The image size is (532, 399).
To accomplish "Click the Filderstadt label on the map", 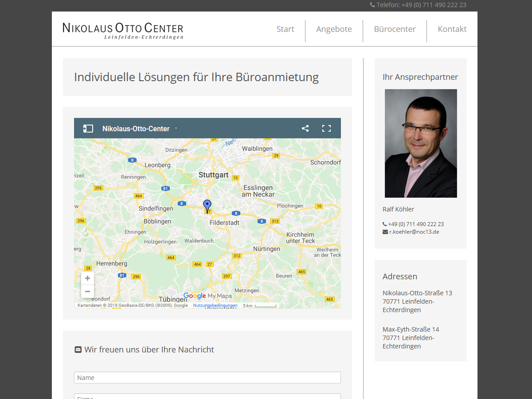I will coord(224,223).
